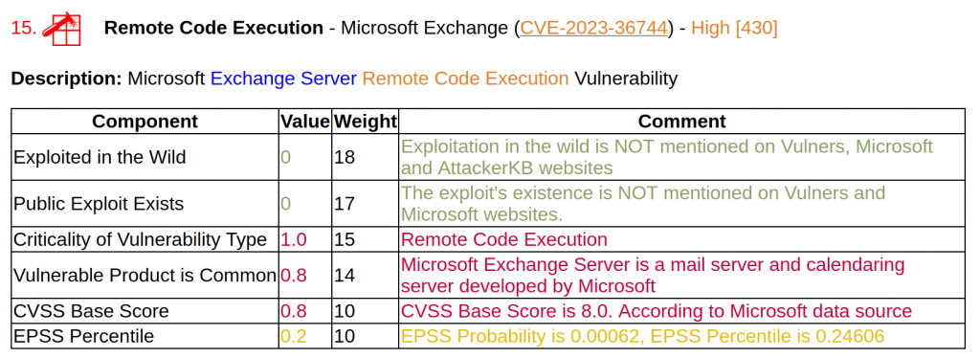Click the Component column header
The width and height of the screenshot is (980, 358).
145,121
